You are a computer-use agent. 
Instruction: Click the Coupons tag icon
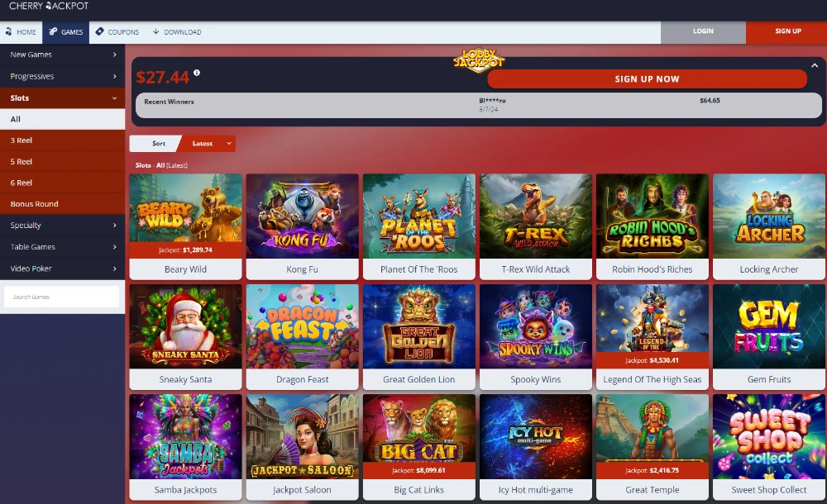point(99,31)
